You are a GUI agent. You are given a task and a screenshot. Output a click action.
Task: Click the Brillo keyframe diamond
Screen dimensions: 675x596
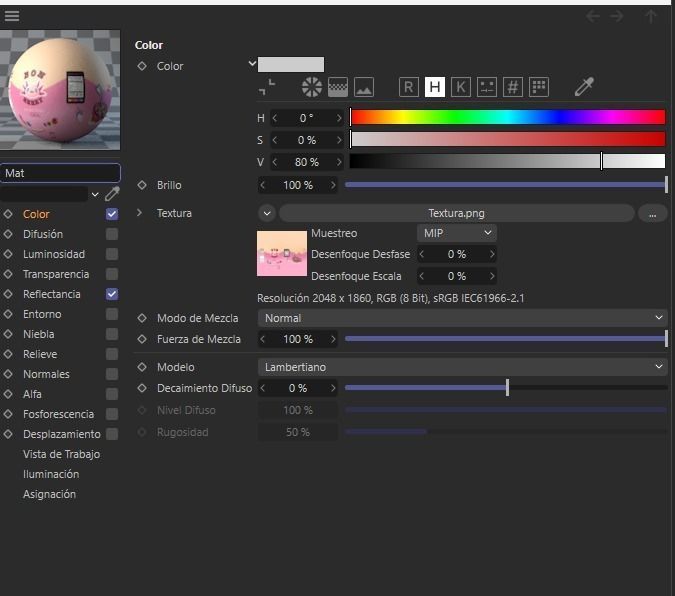[142, 185]
